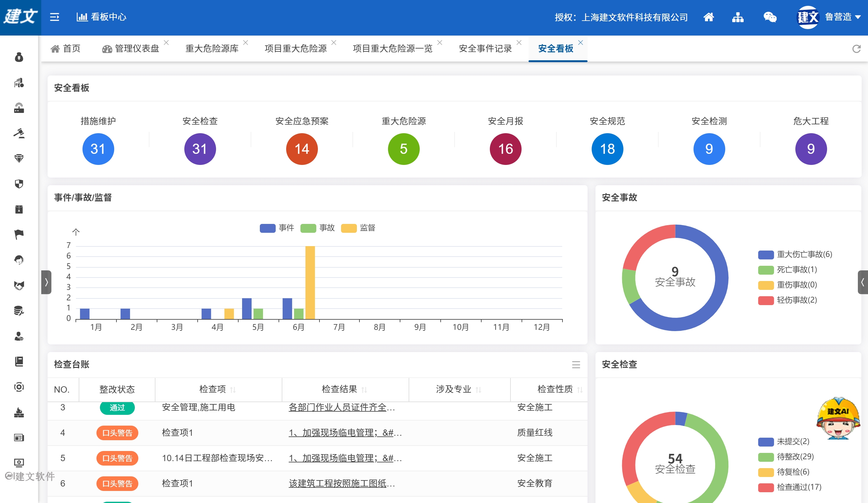This screenshot has width=868, height=503.
Task: Switch to the 项目重大危险源一览 tab
Action: (x=393, y=49)
